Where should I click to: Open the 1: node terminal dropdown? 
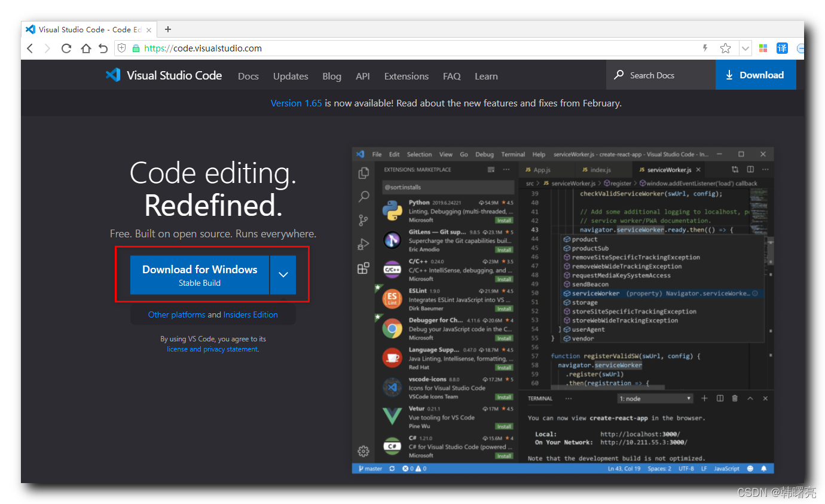click(x=655, y=399)
